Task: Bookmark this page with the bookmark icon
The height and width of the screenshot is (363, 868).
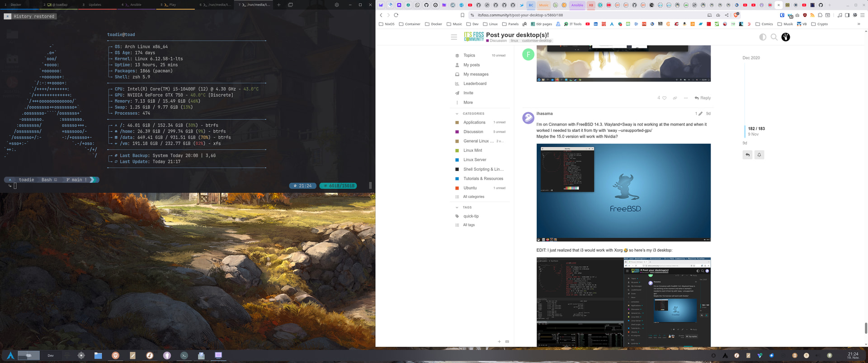Action: click(462, 15)
